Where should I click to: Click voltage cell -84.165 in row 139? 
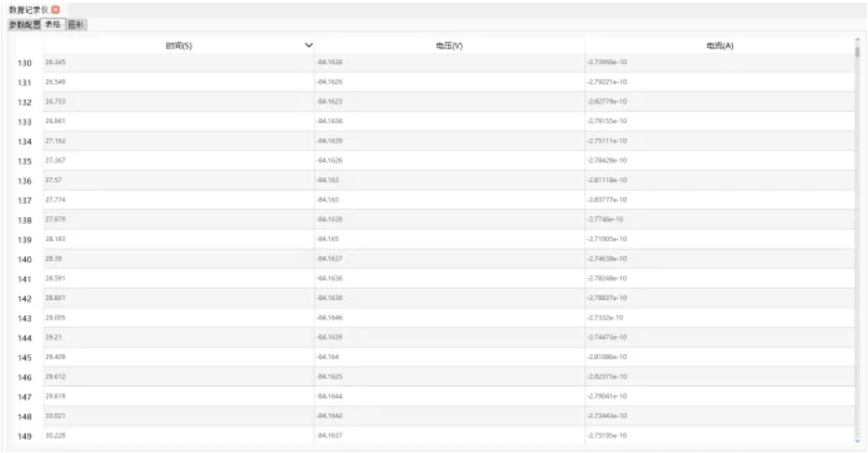(328, 239)
